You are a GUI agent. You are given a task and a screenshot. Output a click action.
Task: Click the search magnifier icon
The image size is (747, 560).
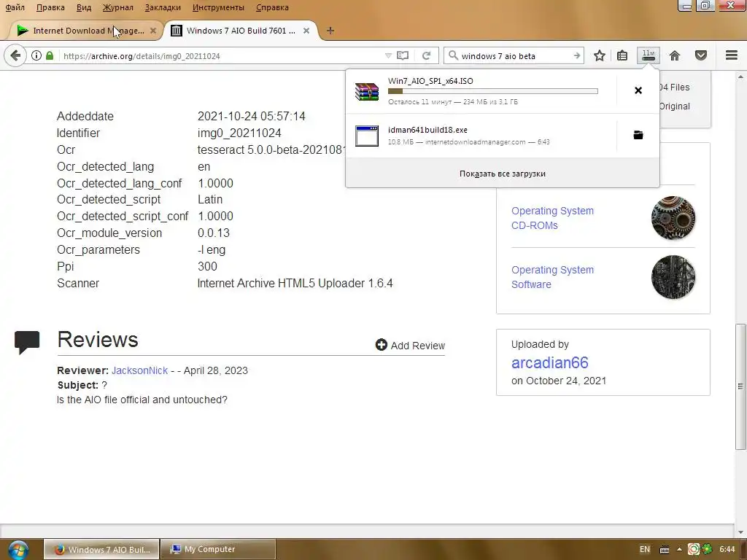click(x=453, y=55)
